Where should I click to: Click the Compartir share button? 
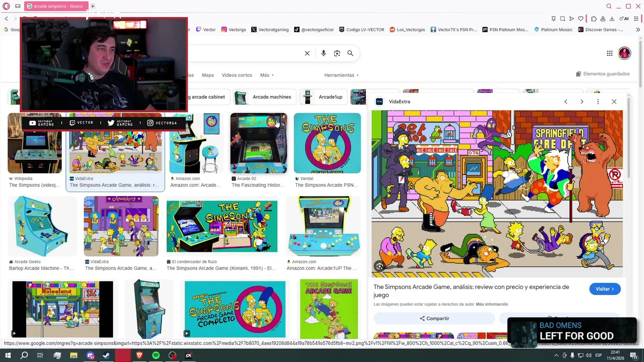[x=434, y=318]
